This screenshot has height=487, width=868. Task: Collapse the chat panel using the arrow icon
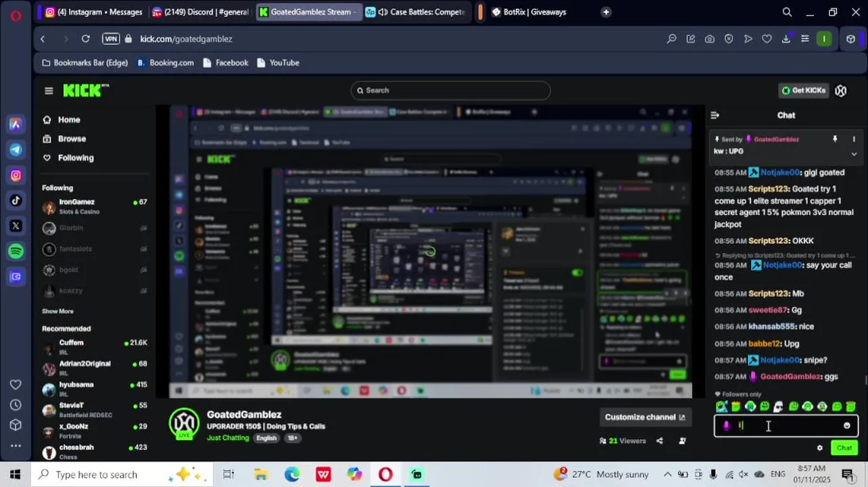tap(715, 115)
